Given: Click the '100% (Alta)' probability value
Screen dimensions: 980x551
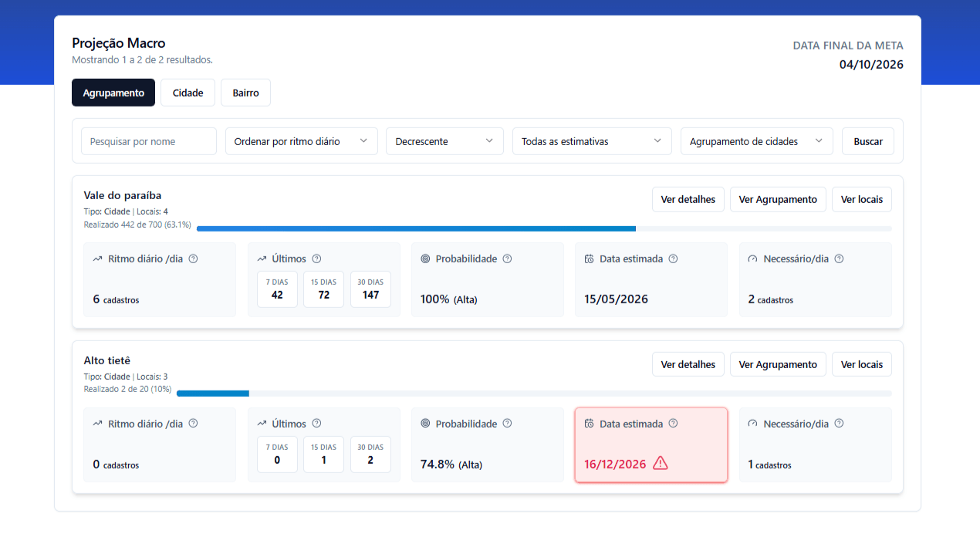Looking at the screenshot, I should click(449, 299).
